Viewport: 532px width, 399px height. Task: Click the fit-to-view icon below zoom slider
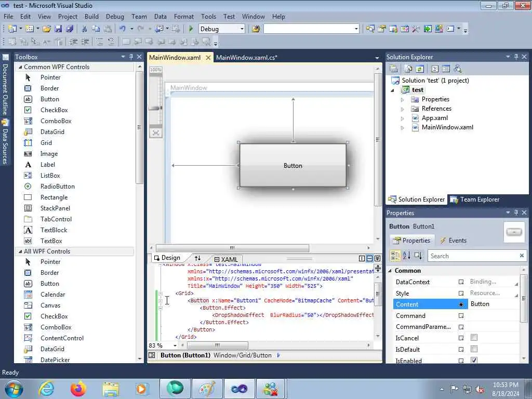(x=156, y=132)
